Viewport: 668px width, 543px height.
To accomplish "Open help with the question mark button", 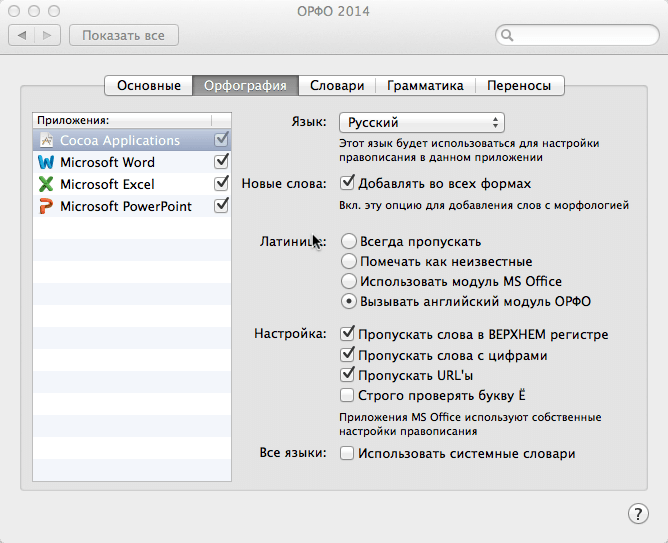I will 638,514.
